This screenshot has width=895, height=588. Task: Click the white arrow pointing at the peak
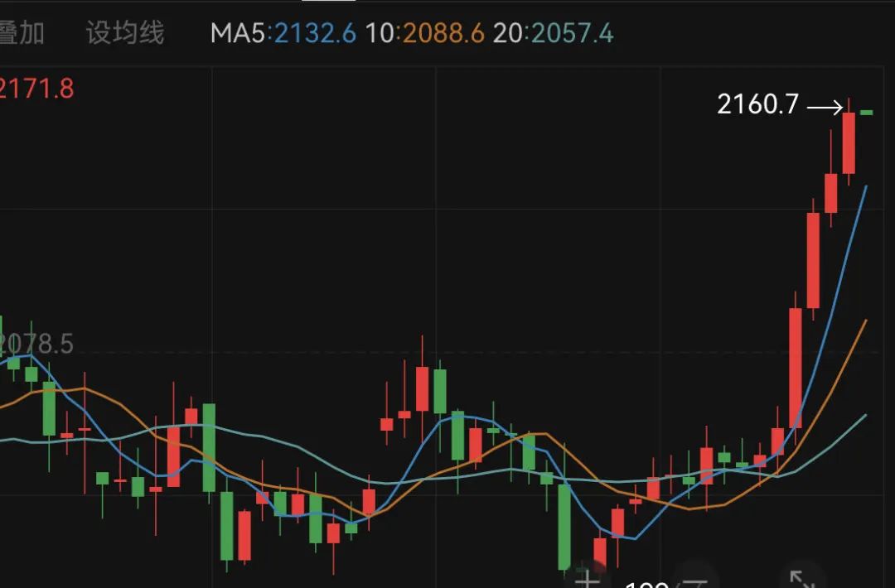point(825,107)
